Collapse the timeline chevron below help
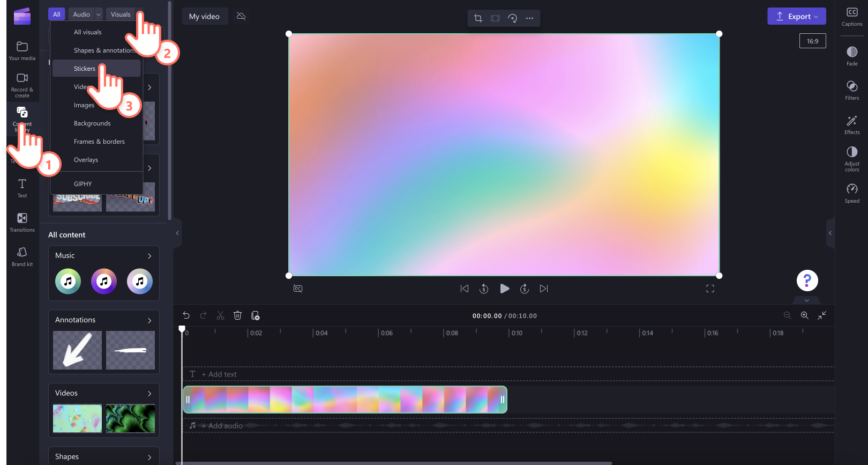 tap(807, 300)
